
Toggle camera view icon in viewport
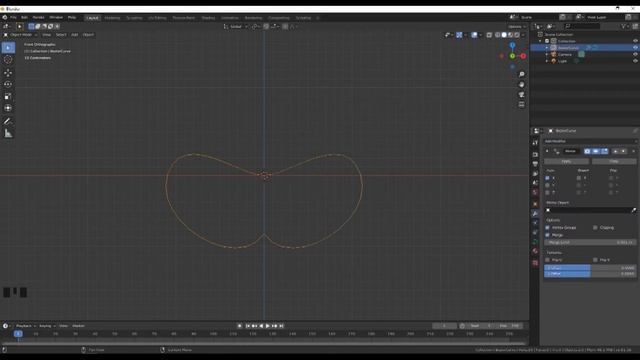point(521,95)
